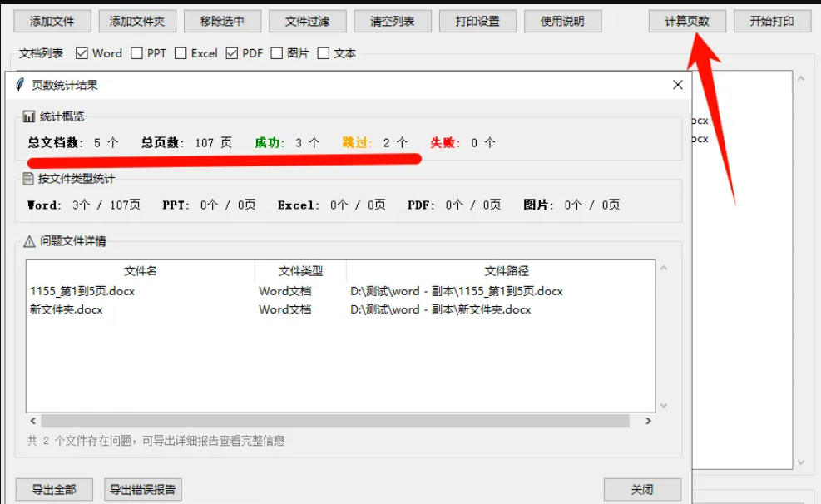Click the 总文档数 5 个 value
The image size is (821, 504).
click(73, 143)
